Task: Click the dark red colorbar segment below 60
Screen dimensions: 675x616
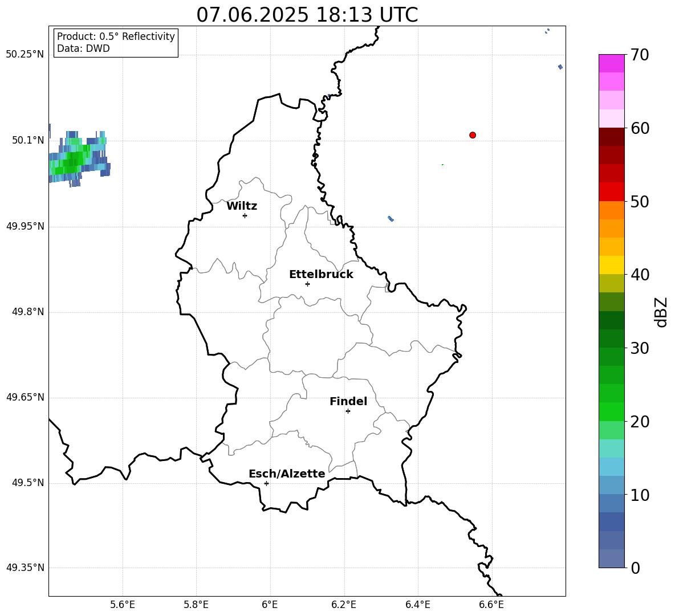Action: 611,137
